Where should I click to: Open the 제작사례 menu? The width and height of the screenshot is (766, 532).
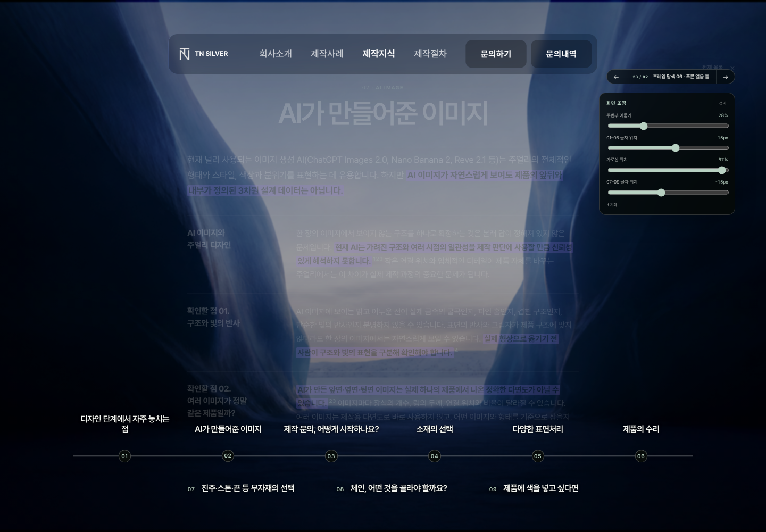[x=327, y=54]
